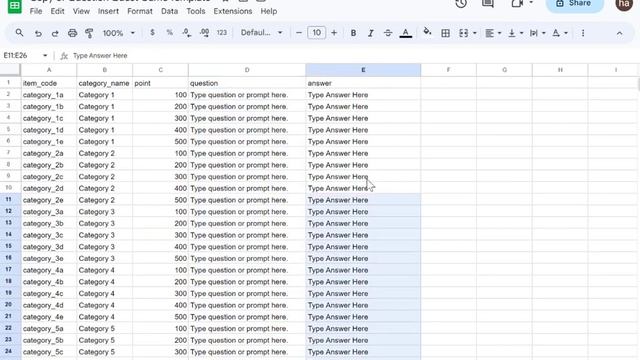The width and height of the screenshot is (640, 360).
Task: Start a Meet call camera icon
Action: [517, 4]
